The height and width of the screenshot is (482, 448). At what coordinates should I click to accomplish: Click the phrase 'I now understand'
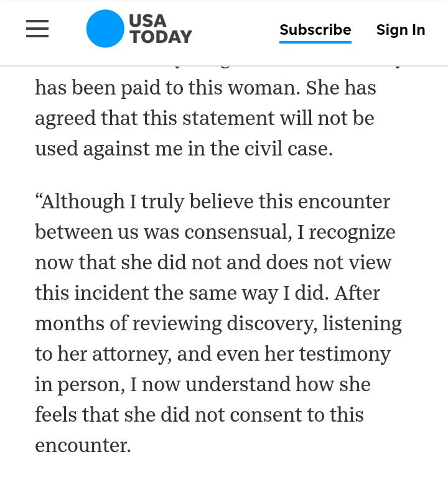point(210,384)
